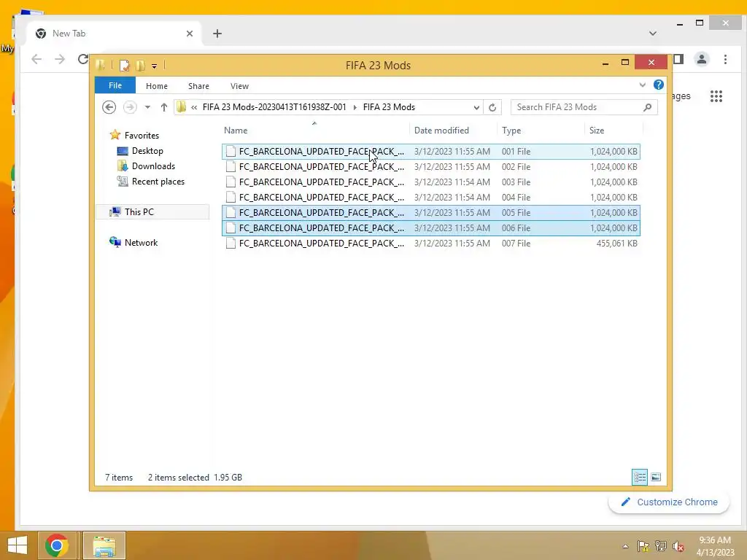Image resolution: width=747 pixels, height=560 pixels.
Task: Select the 005 File face pack
Action: click(430, 212)
